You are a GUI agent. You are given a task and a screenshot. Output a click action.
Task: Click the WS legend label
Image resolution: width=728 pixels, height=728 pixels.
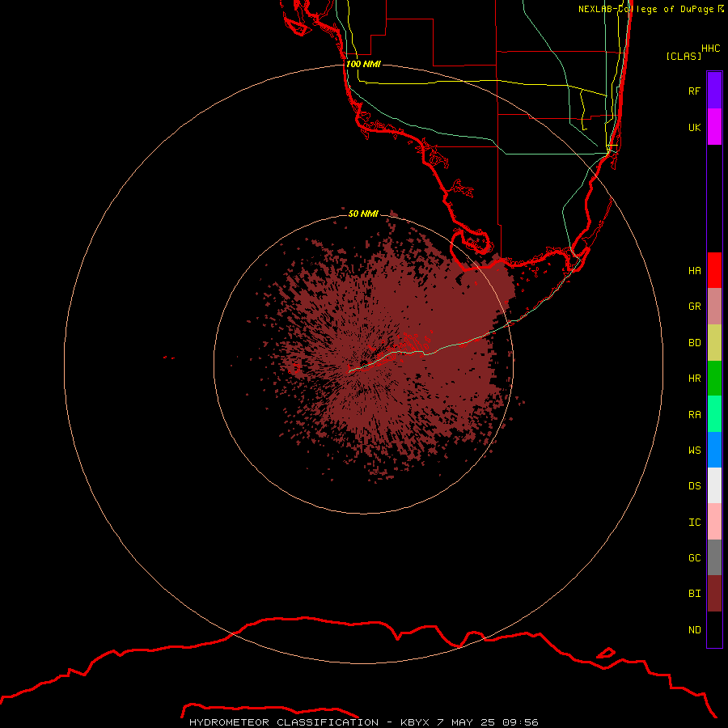[694, 450]
